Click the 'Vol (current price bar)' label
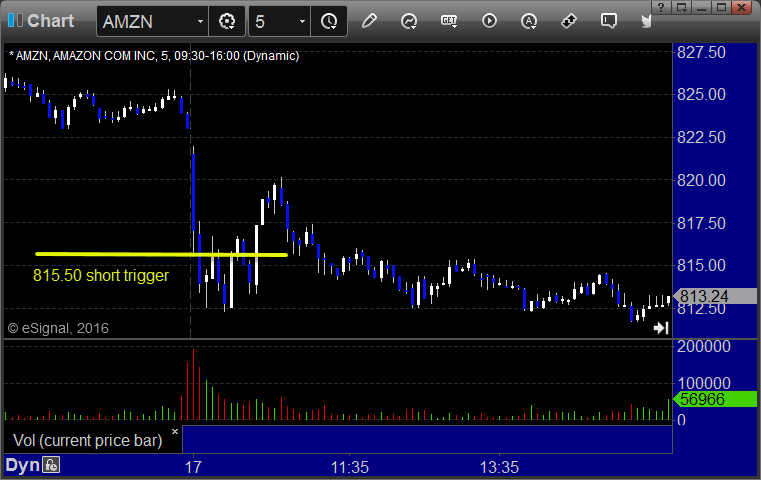Image resolution: width=761 pixels, height=480 pixels. click(x=87, y=440)
